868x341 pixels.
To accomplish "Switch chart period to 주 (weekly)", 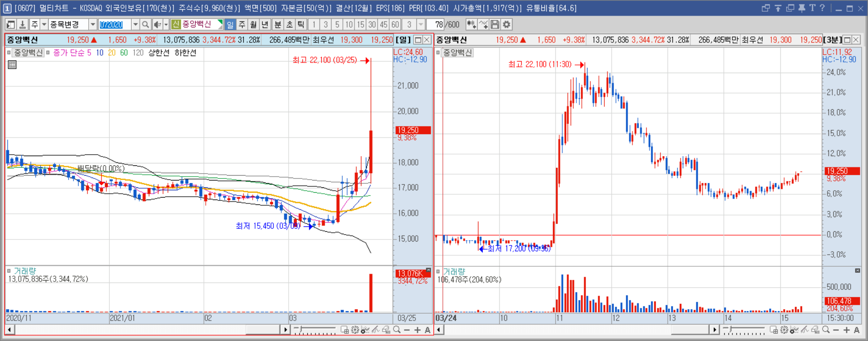I will click(x=241, y=24).
